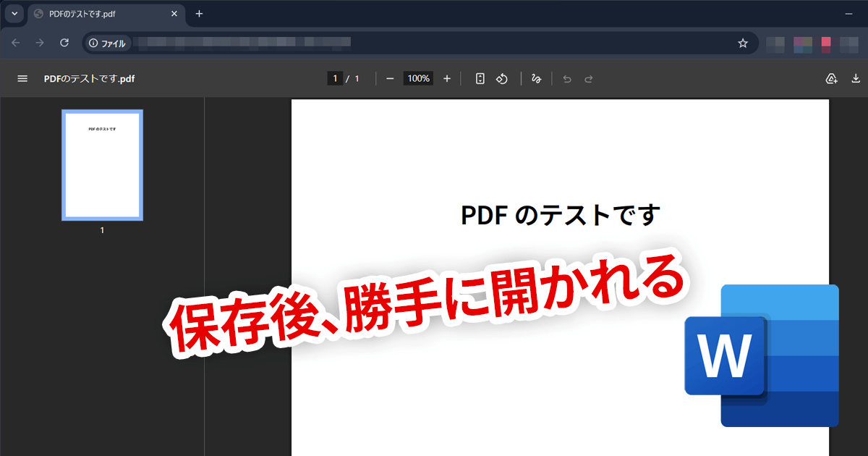
Task: Expand the tab search dropdown arrow
Action: (x=14, y=13)
